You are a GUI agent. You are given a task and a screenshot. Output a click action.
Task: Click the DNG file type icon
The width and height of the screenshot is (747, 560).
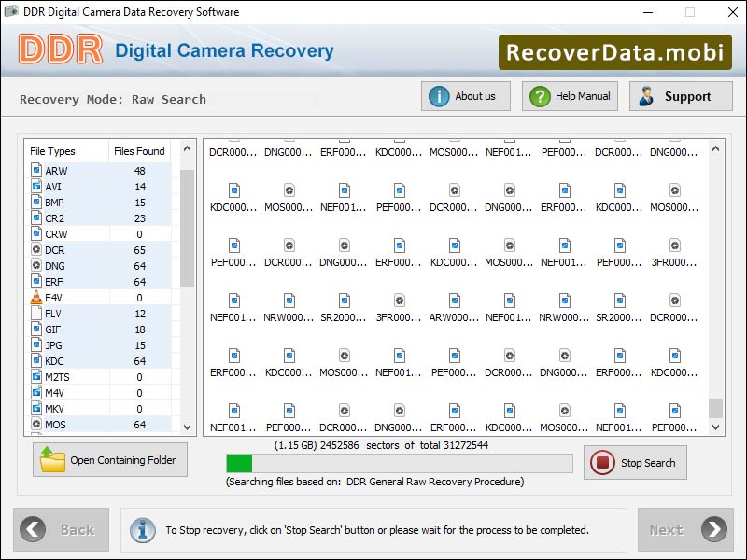coord(36,265)
